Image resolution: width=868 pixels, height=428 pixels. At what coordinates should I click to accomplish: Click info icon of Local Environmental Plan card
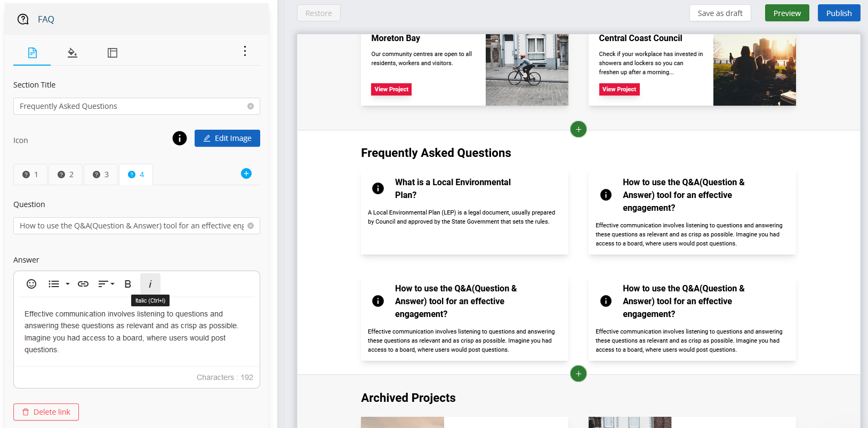pyautogui.click(x=378, y=188)
